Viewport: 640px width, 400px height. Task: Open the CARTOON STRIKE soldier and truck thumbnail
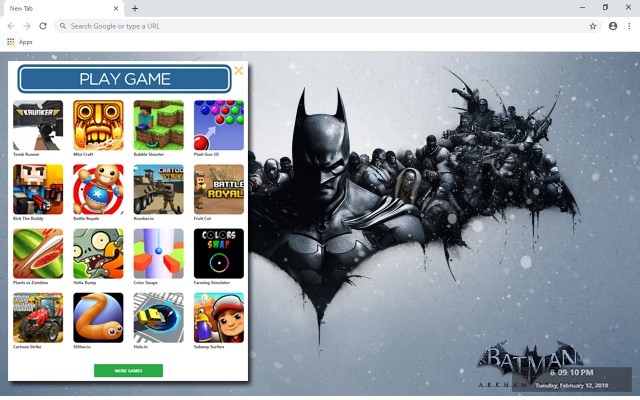tap(159, 189)
